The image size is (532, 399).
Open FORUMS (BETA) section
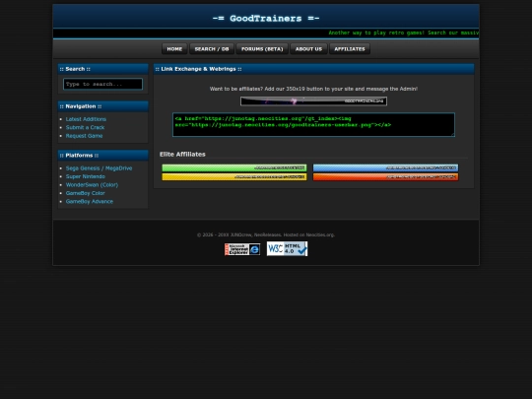click(x=262, y=49)
